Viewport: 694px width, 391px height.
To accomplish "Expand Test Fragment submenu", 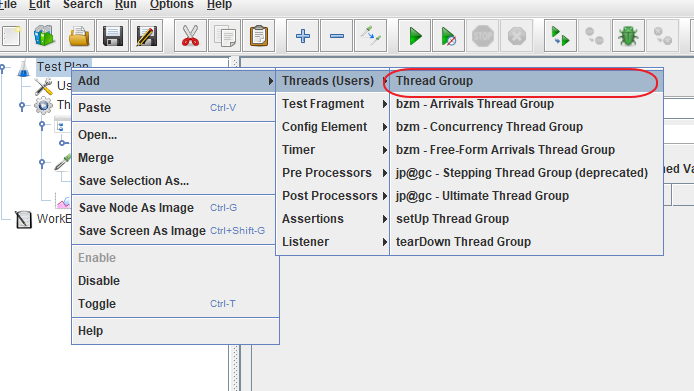I will [x=333, y=104].
